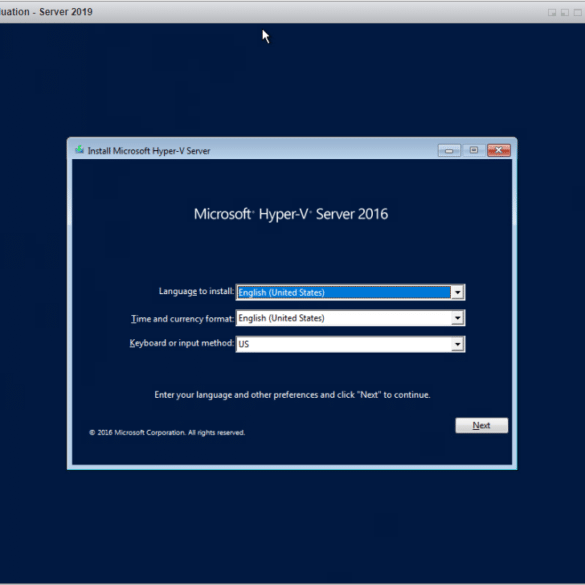Close the Install Microsoft Hyper-V Server window
585x585 pixels.
coord(499,150)
